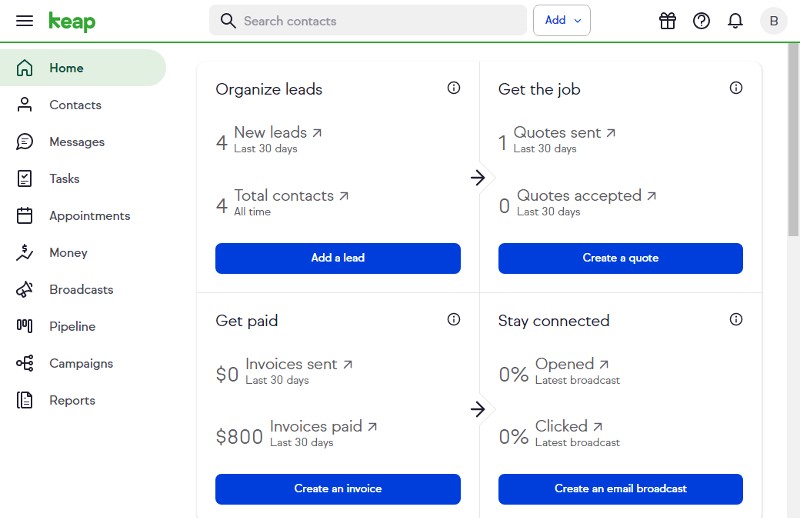Click the gift icon in header

[x=668, y=21]
